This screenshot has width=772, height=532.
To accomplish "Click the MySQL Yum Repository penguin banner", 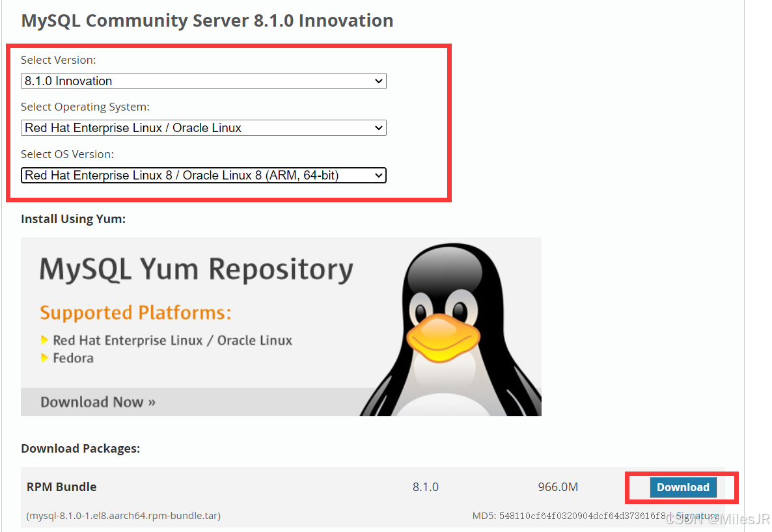I will tap(281, 326).
